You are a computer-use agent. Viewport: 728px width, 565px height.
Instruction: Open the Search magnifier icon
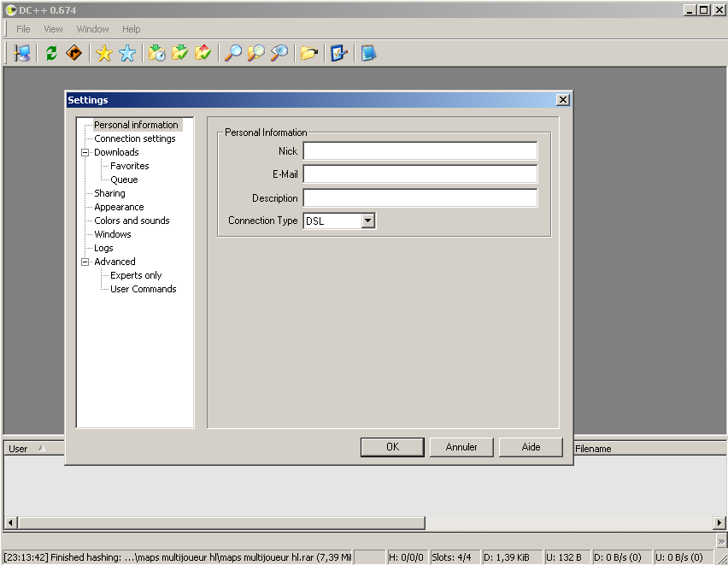coord(233,53)
